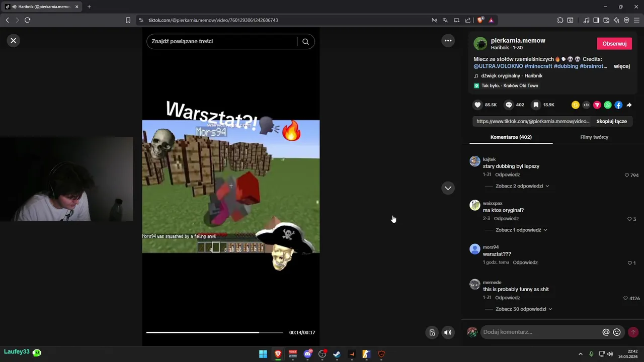Switch to Filmy twórcy tab
Screen dimensions: 644x362
tap(594, 137)
